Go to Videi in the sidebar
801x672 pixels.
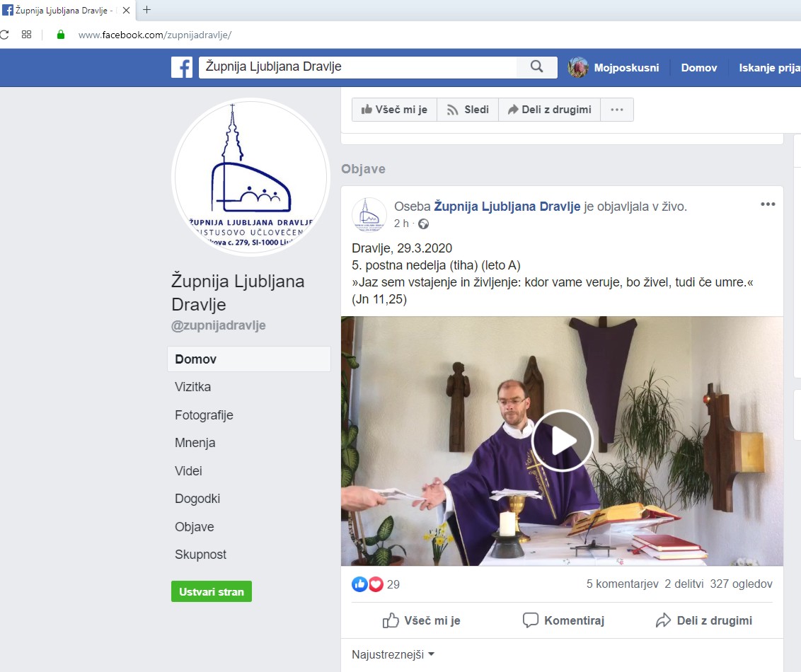(x=188, y=471)
